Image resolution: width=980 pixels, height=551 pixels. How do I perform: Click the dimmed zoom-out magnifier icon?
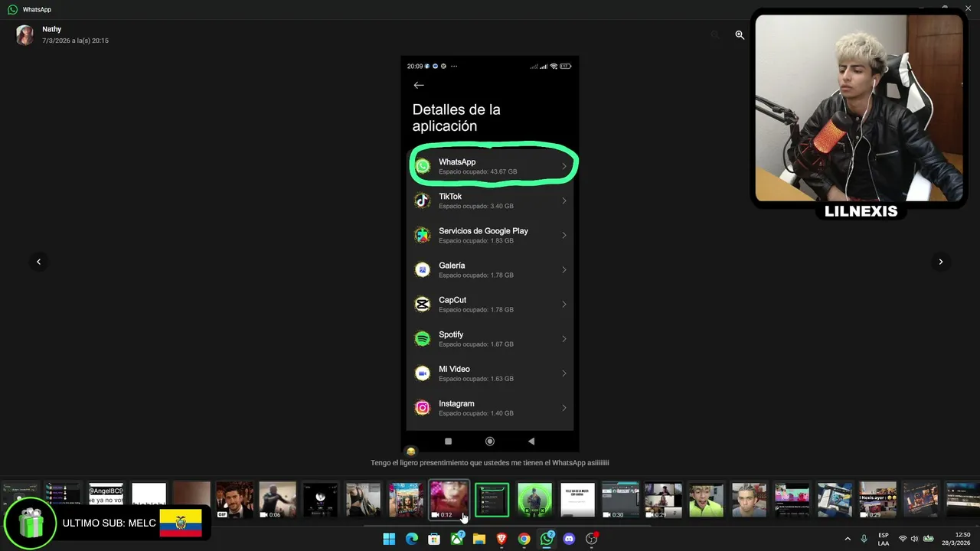[x=715, y=35]
